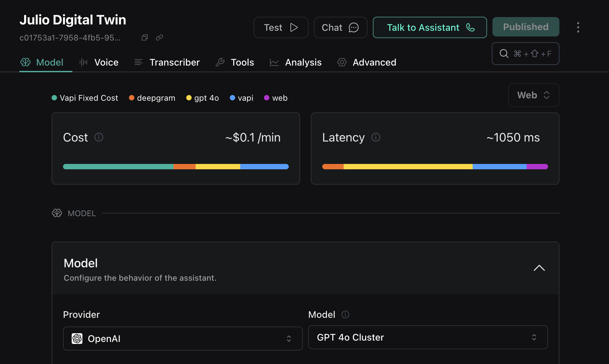The width and height of the screenshot is (609, 364).
Task: Open the Tools tab
Action: tap(242, 62)
